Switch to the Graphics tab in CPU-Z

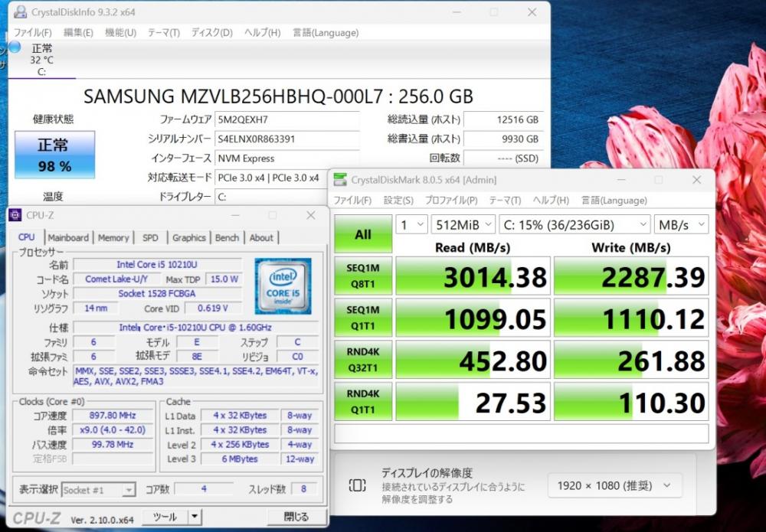(x=189, y=238)
